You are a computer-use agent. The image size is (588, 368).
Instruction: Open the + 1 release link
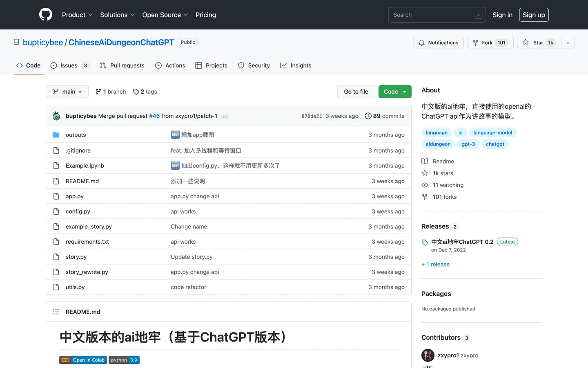435,265
